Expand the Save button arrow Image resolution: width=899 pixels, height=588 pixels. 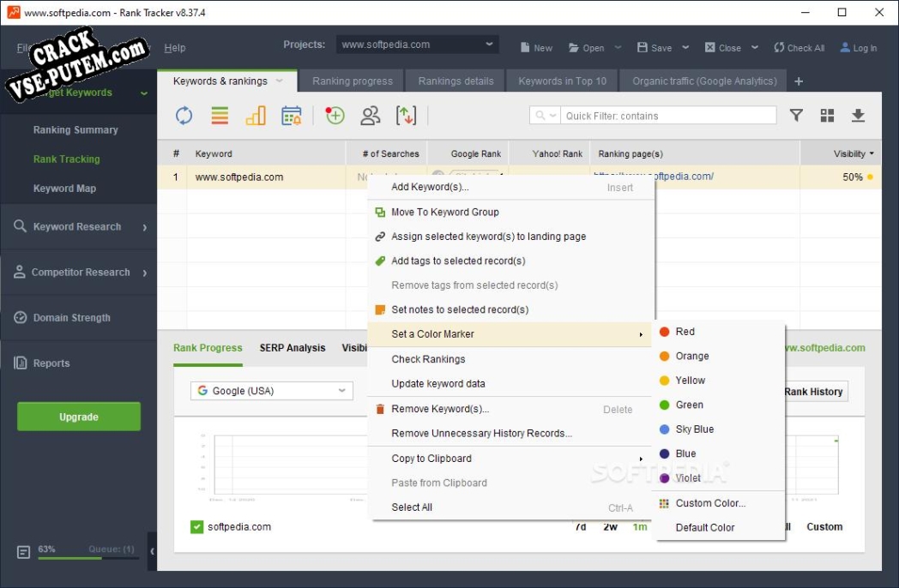(685, 47)
